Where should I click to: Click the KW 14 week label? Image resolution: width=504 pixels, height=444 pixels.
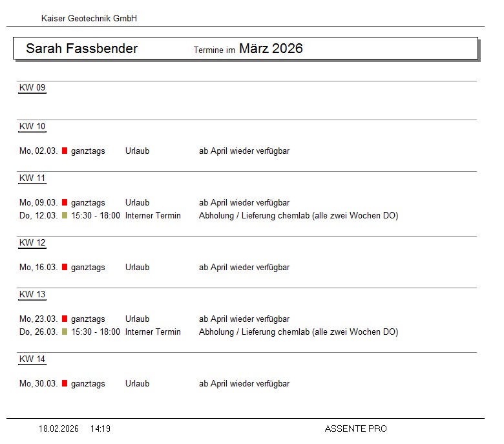pos(32,359)
